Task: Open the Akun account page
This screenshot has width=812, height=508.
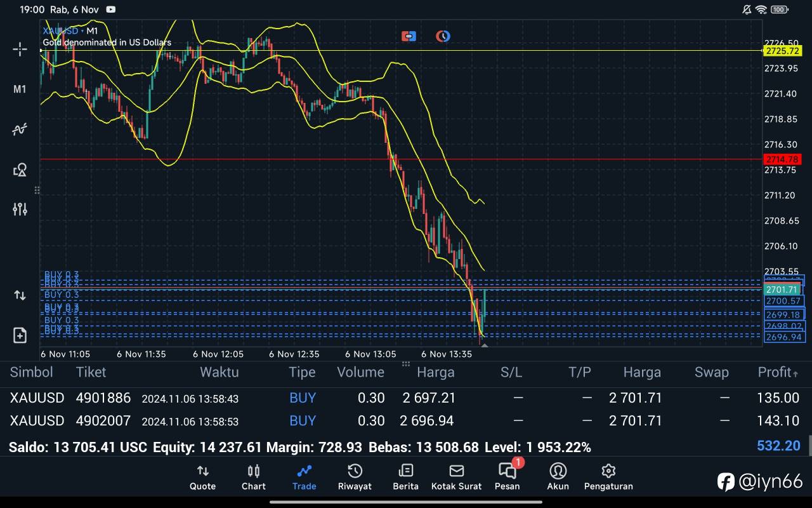Action: (558, 477)
